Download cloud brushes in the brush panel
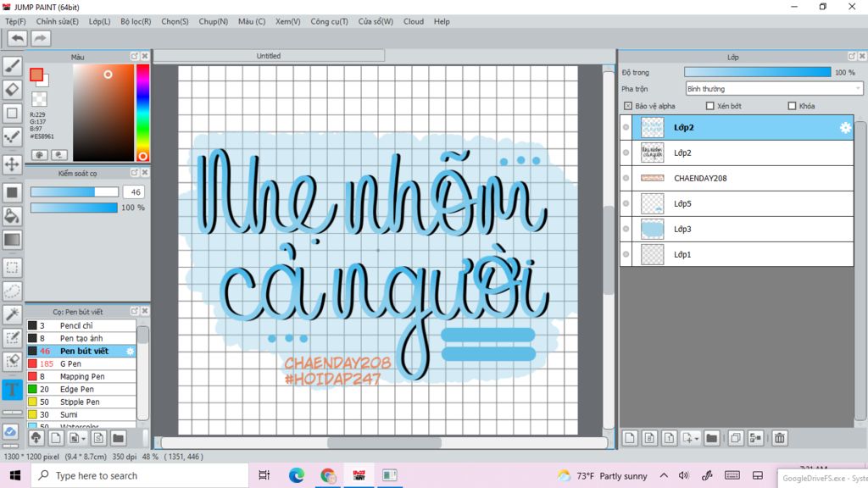The image size is (868, 488). [36, 438]
